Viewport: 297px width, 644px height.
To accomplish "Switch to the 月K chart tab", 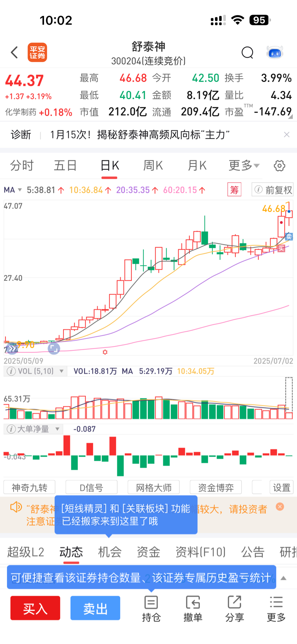I will 197,166.
